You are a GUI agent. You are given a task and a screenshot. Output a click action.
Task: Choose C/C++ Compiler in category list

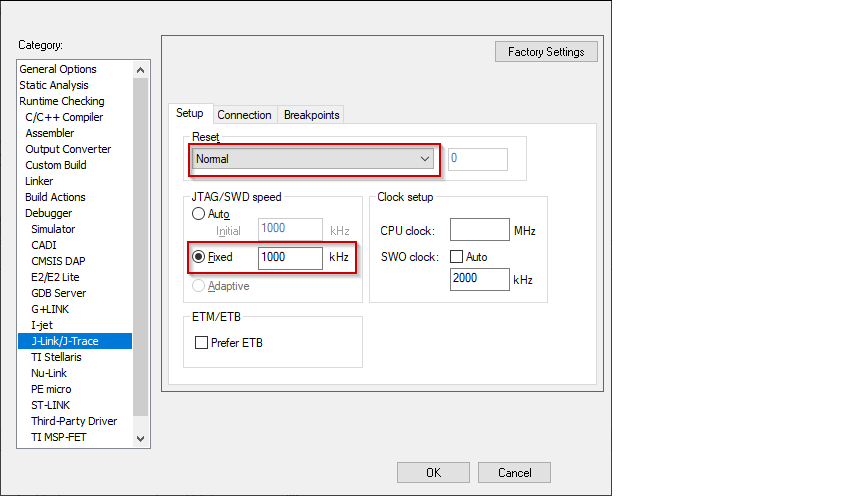pyautogui.click(x=64, y=117)
